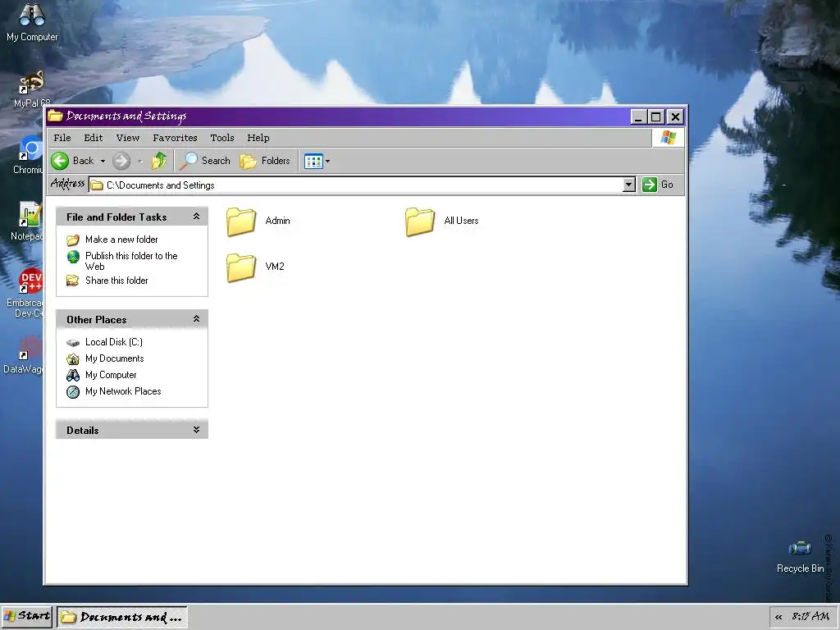The width and height of the screenshot is (840, 630).
Task: Go up one folder level
Action: click(159, 161)
